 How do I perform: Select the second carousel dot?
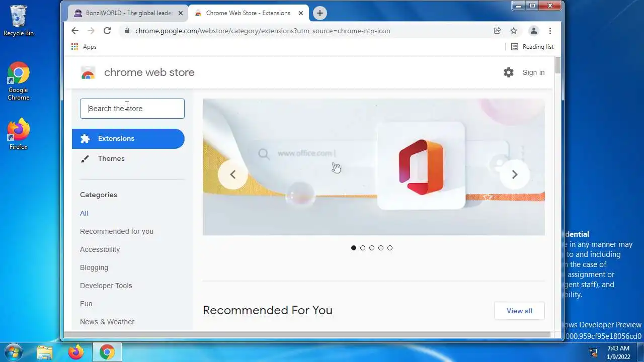(363, 248)
